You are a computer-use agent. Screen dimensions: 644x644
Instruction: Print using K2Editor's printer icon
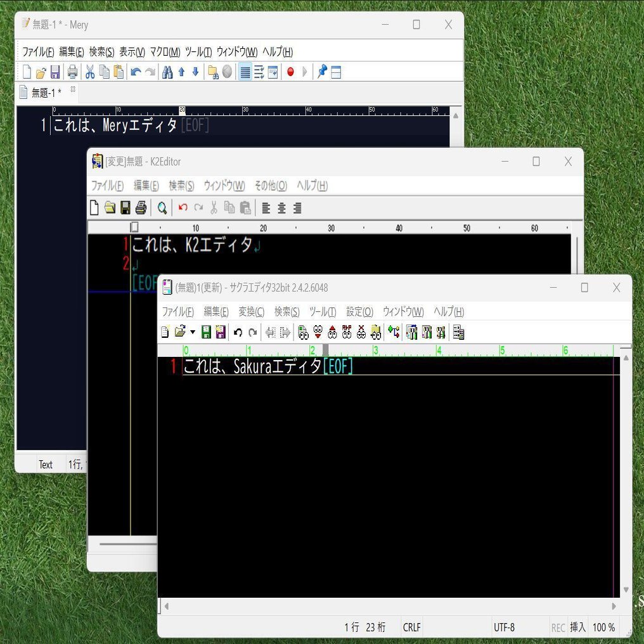tap(141, 208)
